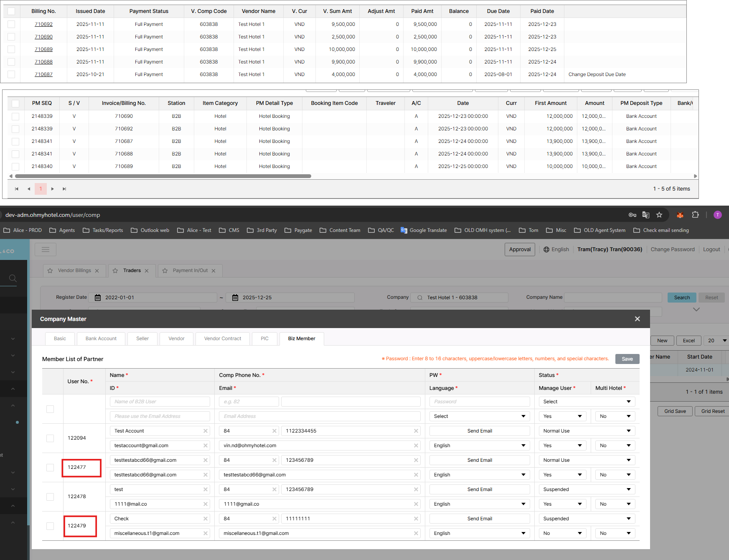Click the sidebar search magnifier icon
Screen dimensions: 729x560
click(13, 278)
